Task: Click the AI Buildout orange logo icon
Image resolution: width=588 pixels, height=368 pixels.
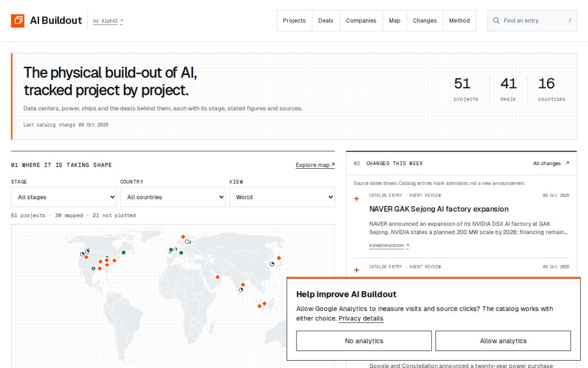Action: pos(18,21)
